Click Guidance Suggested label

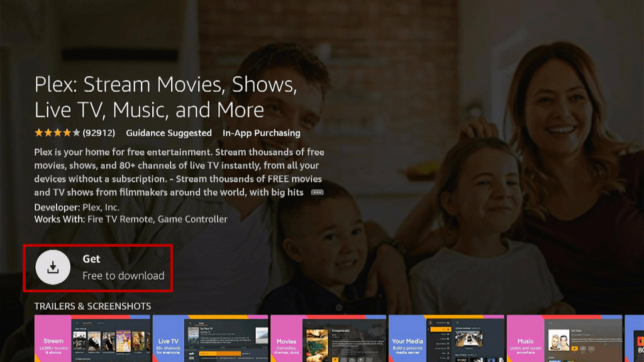coord(169,133)
